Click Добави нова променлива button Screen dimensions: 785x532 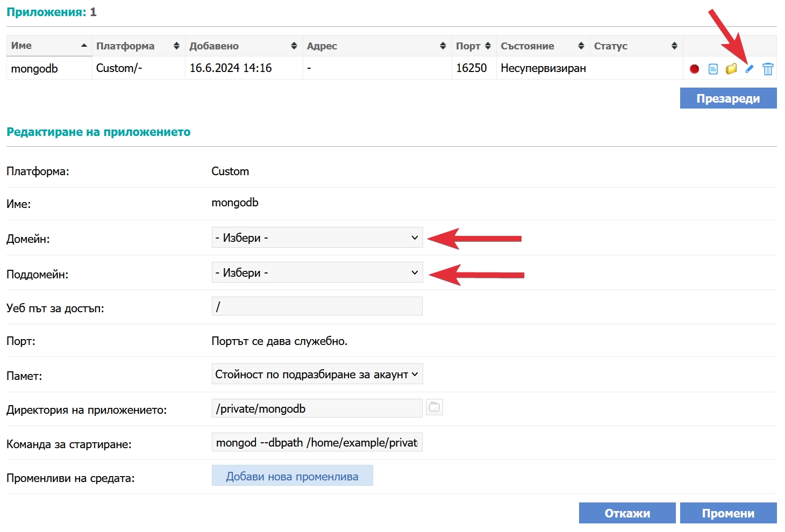[x=292, y=476]
